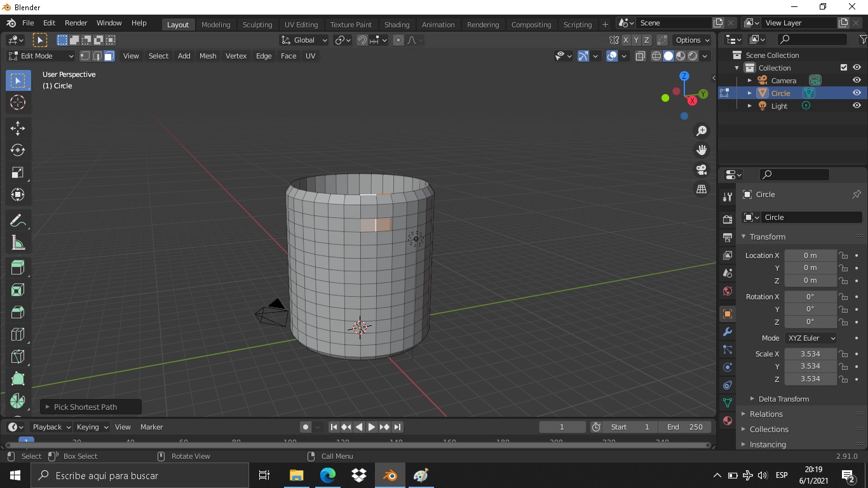
Task: Select the Extrude Region tool
Action: [x=18, y=268]
